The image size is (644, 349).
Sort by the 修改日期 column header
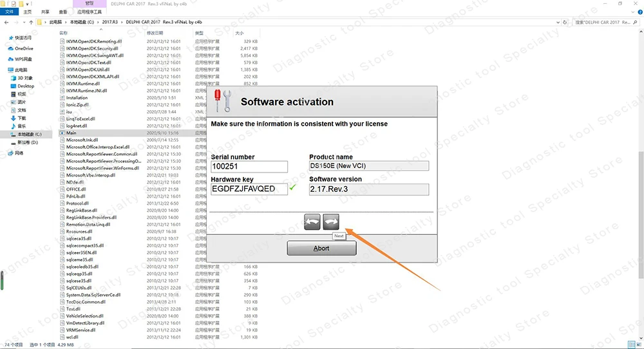(155, 33)
